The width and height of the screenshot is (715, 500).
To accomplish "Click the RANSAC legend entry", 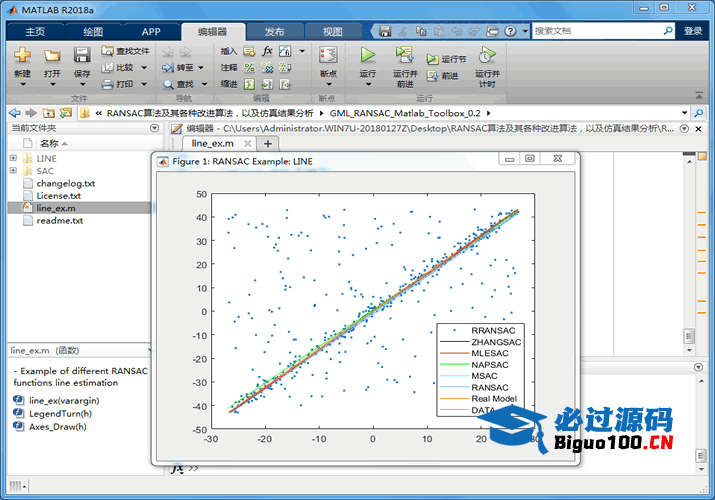I will click(490, 387).
